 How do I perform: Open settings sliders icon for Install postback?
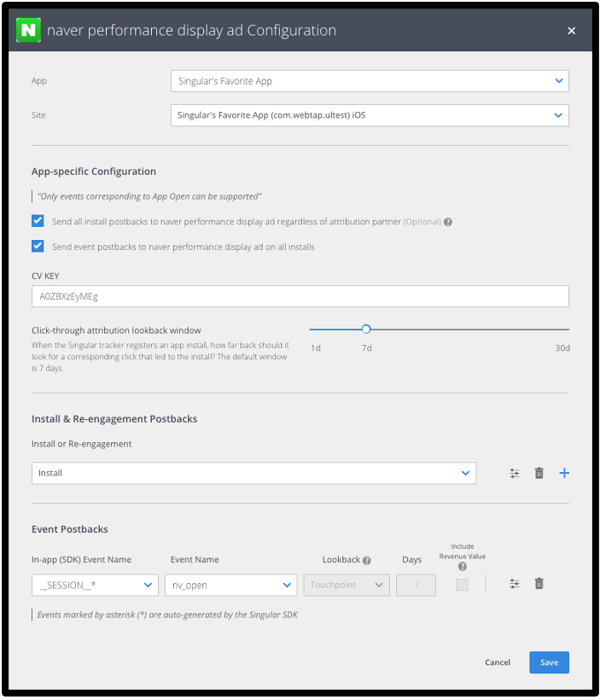[x=515, y=473]
